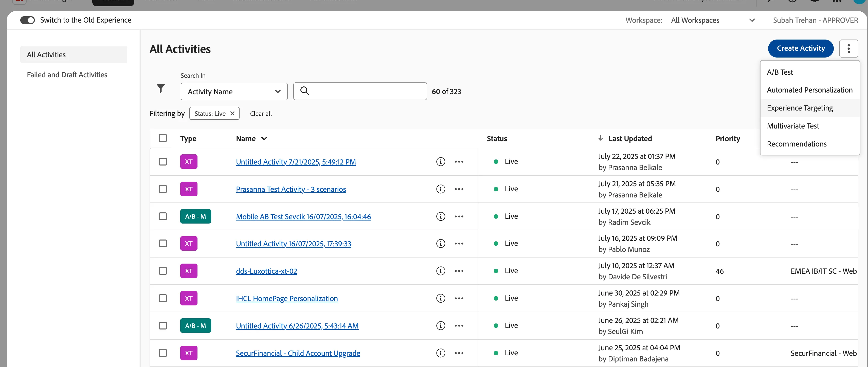Open the filter funnel icon
This screenshot has height=367, width=868.
coord(161,89)
